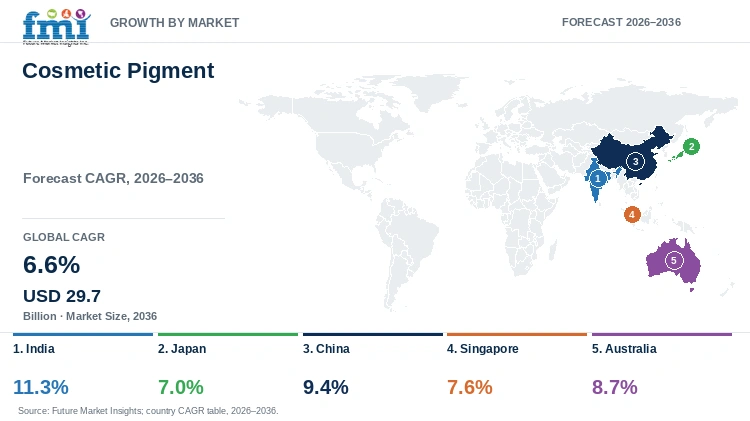This screenshot has height=421, width=750.
Task: Click the green color bar above Japan
Action: point(228,334)
